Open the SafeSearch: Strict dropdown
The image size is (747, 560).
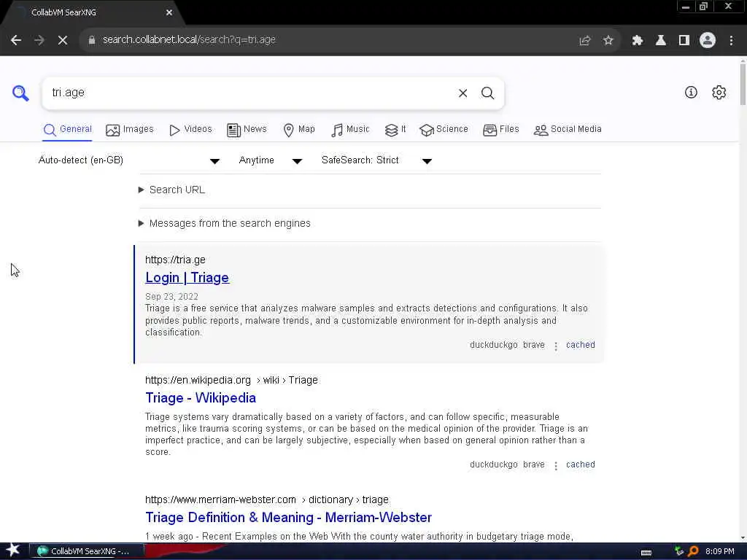click(376, 160)
